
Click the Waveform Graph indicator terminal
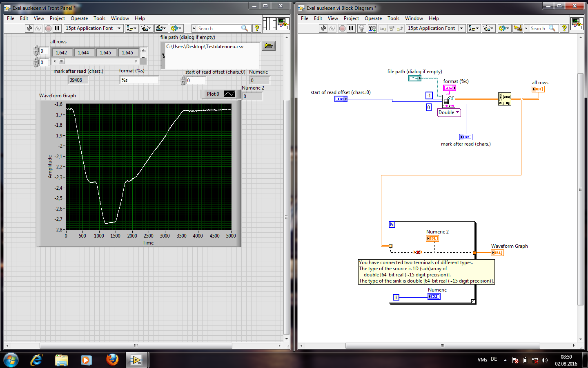497,253
